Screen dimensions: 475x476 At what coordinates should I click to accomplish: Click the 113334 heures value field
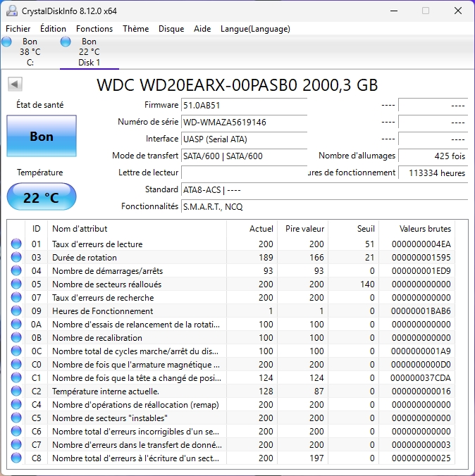coord(433,173)
